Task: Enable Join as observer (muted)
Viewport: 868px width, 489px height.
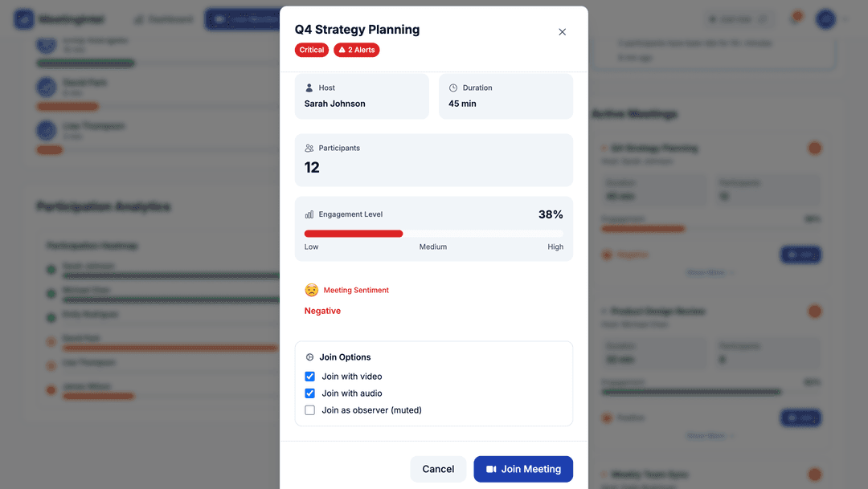Action: pyautogui.click(x=310, y=410)
